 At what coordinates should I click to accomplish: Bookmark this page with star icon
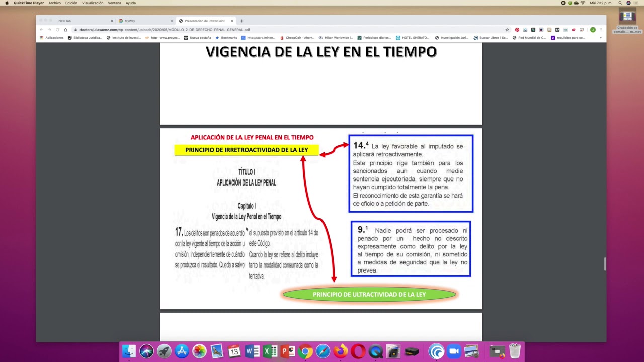coord(507,30)
